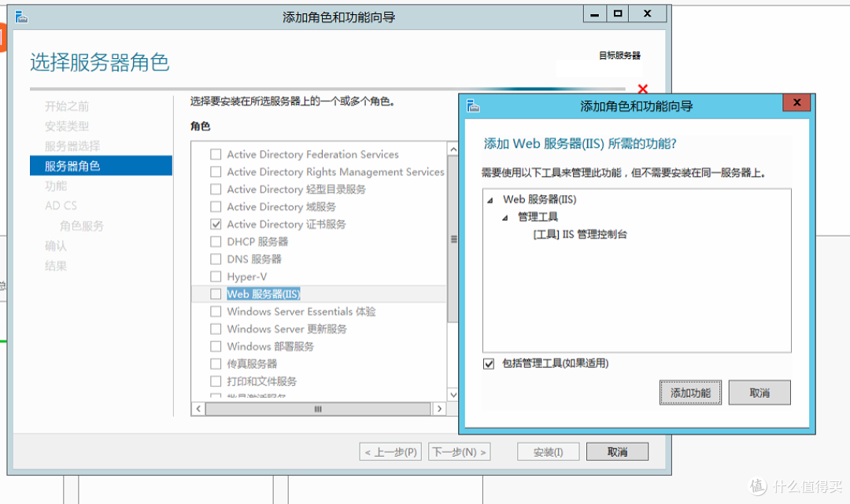Click the left arrow of the horizontal scrollbar
Screen dimensions: 850x504
coord(199,409)
